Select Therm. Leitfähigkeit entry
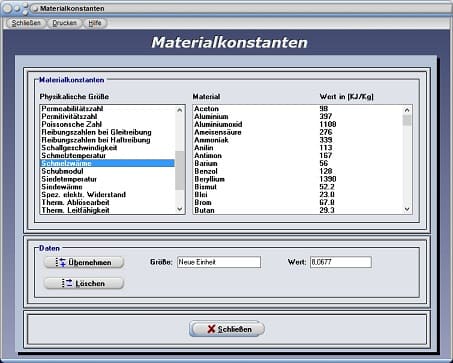The height and width of the screenshot is (363, 453). pyautogui.click(x=107, y=210)
